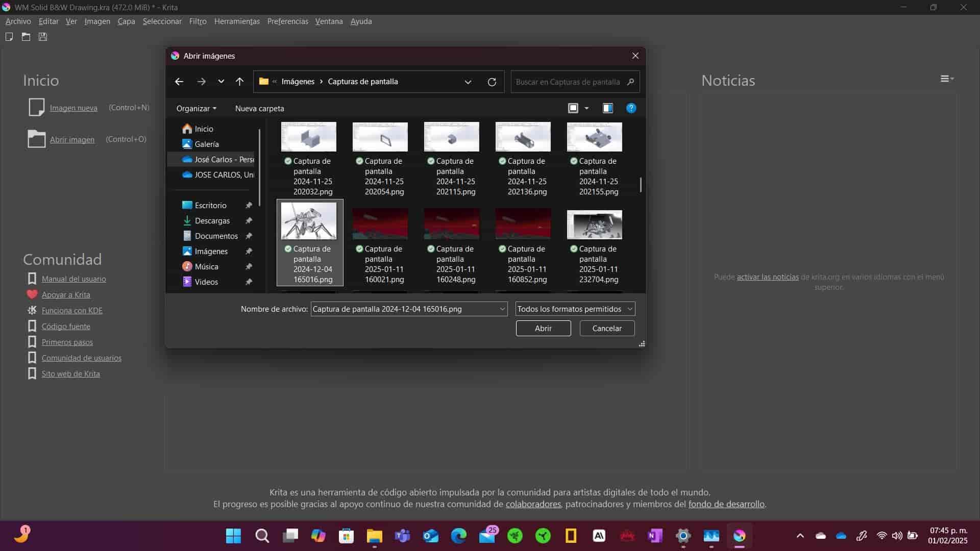Open OneNote from the taskbar
The image size is (980, 551).
tap(655, 536)
